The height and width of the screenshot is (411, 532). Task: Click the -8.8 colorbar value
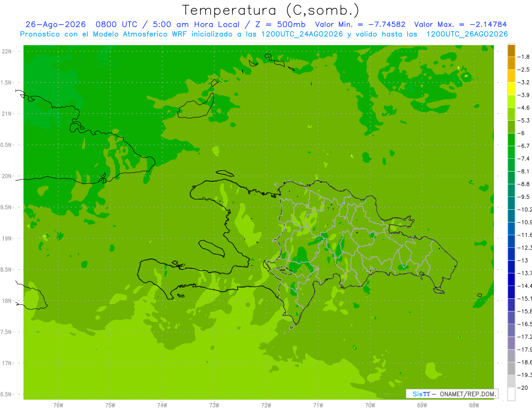pyautogui.click(x=524, y=184)
